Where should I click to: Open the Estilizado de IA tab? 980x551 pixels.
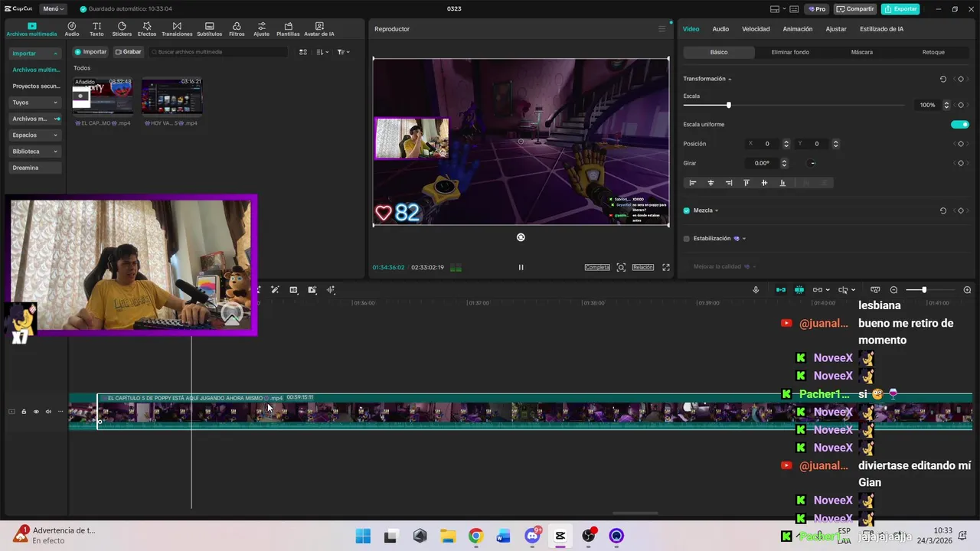tap(881, 29)
